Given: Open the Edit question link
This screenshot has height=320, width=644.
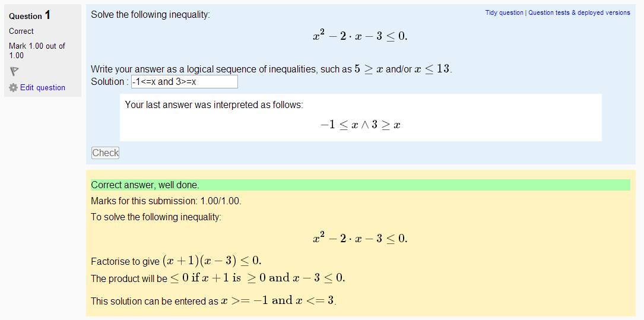Looking at the screenshot, I should 42,87.
